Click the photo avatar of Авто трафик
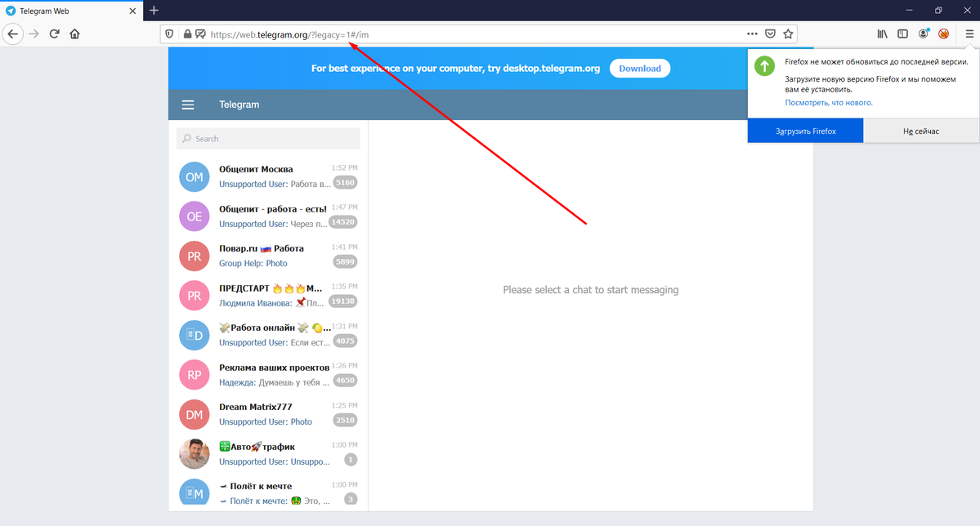 [x=195, y=454]
